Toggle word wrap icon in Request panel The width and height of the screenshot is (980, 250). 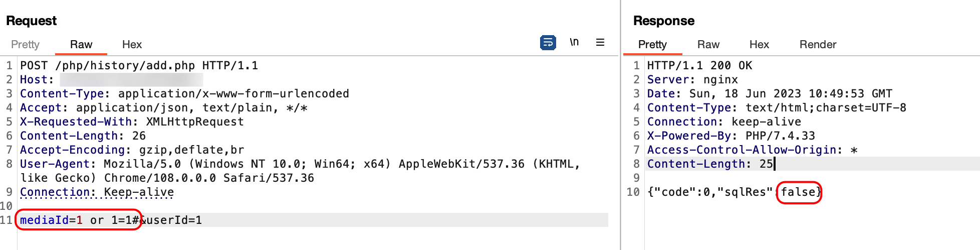548,43
